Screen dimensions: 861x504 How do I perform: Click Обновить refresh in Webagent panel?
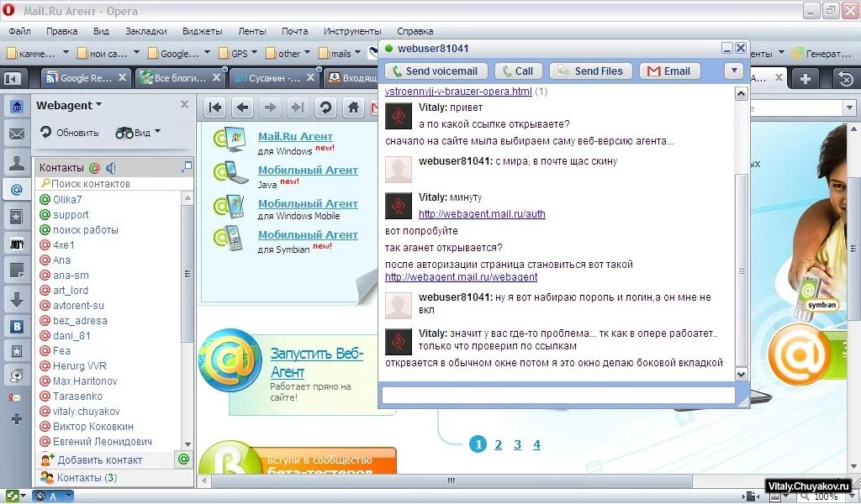69,133
